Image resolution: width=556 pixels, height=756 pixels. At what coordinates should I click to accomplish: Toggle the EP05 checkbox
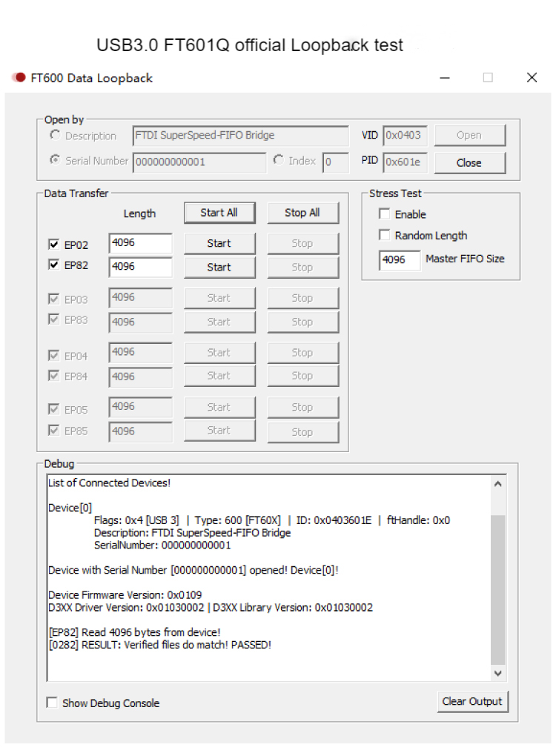click(53, 409)
